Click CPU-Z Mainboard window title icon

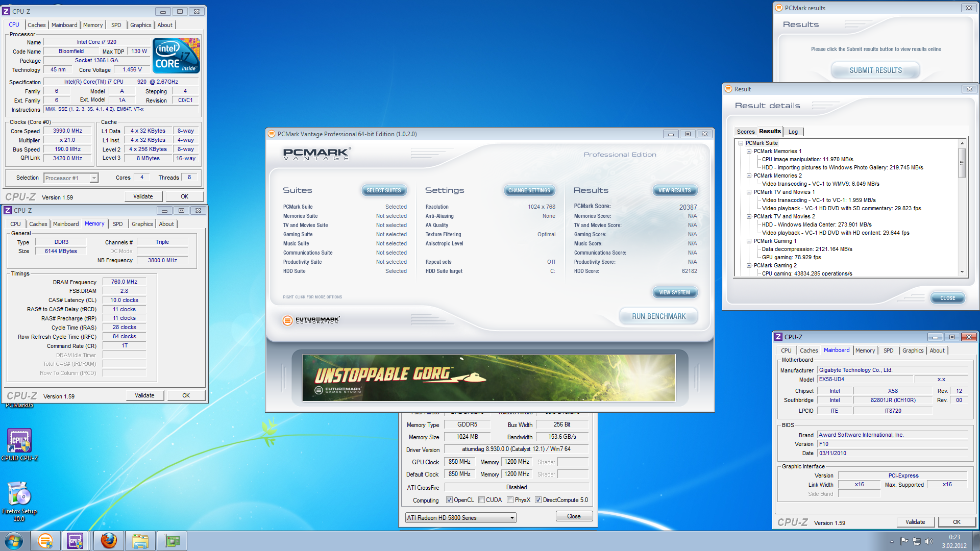778,337
